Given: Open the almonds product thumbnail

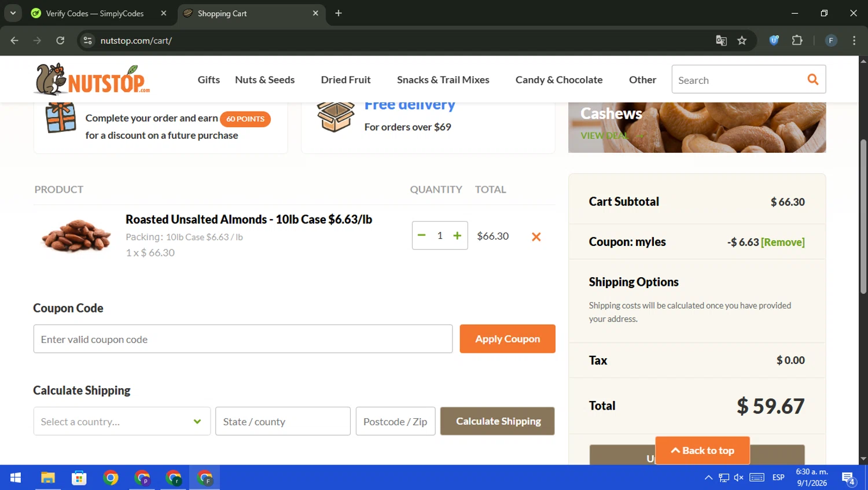Looking at the screenshot, I should tap(76, 236).
